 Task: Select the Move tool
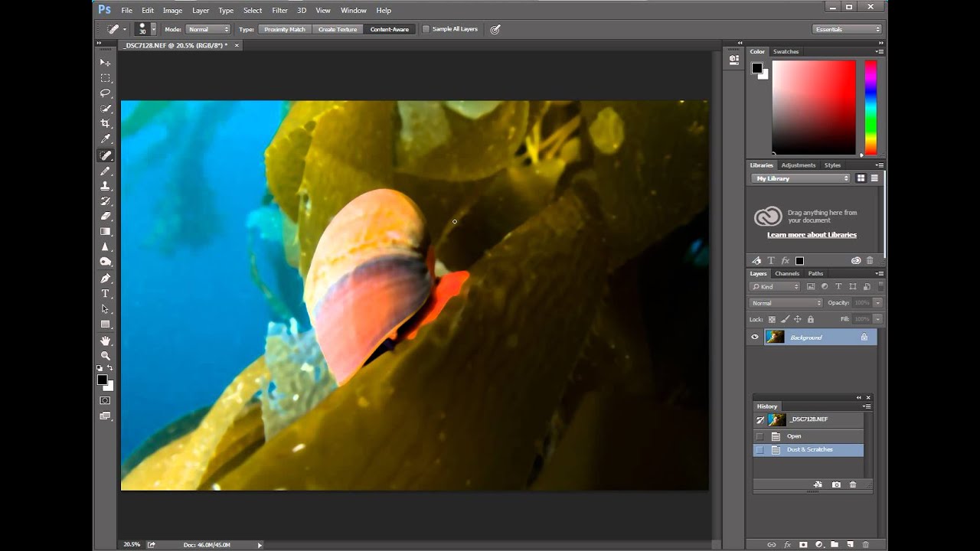point(106,63)
